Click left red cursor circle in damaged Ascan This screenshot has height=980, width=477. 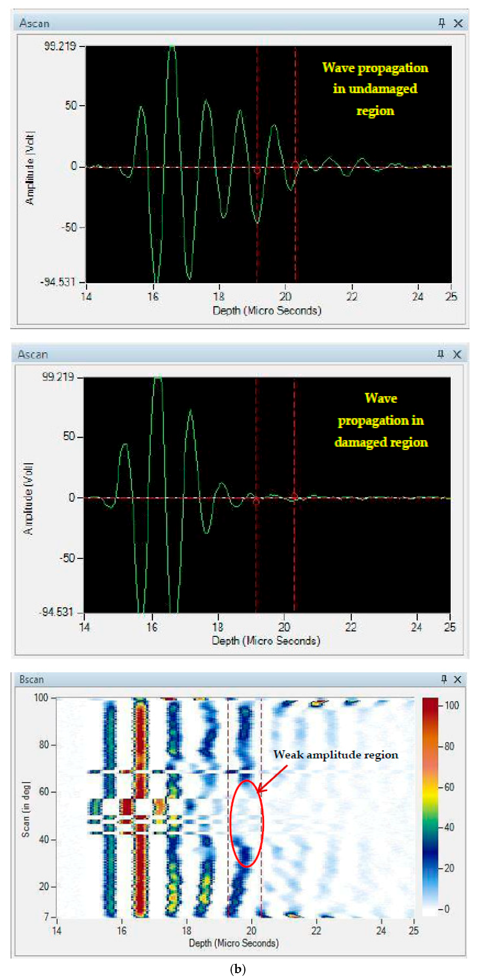point(256,500)
